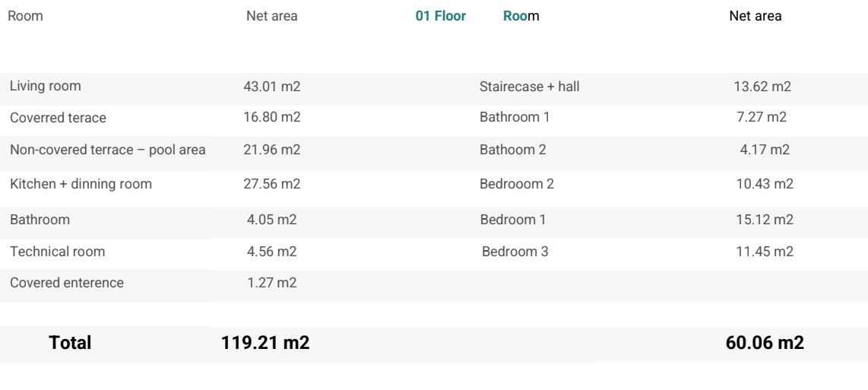Select the 21.96 m2 area value
The height and width of the screenshot is (390, 868).
click(271, 150)
